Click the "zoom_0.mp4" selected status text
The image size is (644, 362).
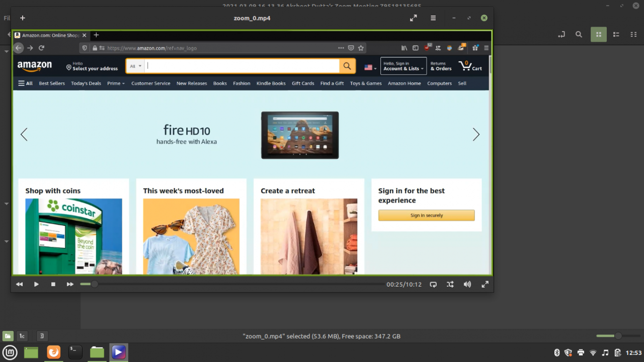tap(321, 336)
